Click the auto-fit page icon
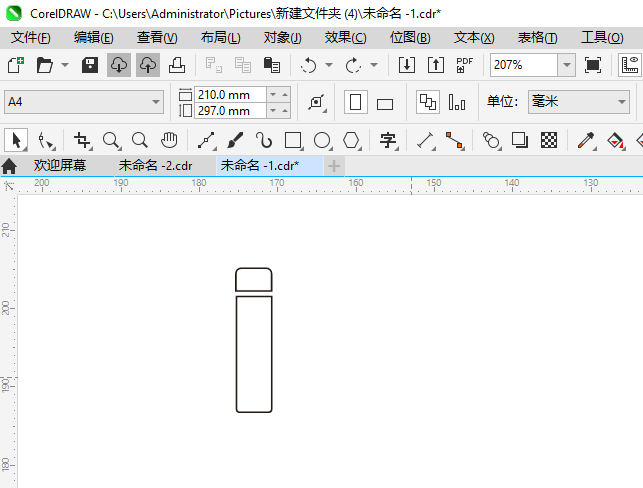 [317, 102]
